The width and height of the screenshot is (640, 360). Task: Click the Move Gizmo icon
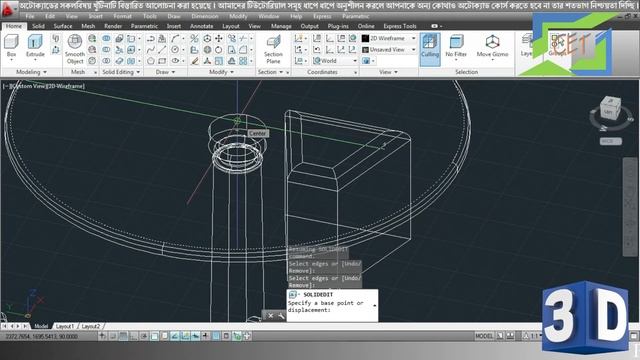pyautogui.click(x=492, y=43)
